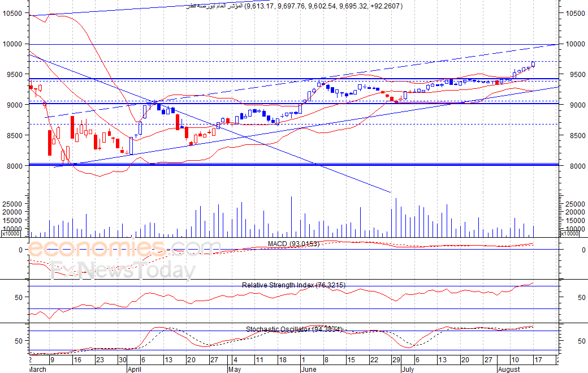The image size is (588, 373).
Task: Click the May month label on the date axis
Action: (x=235, y=369)
